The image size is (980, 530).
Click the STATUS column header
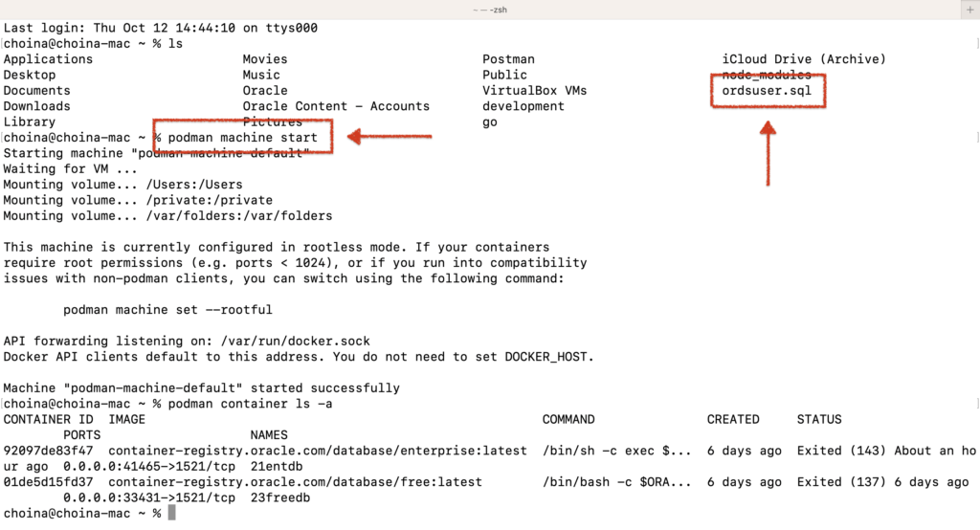click(819, 419)
